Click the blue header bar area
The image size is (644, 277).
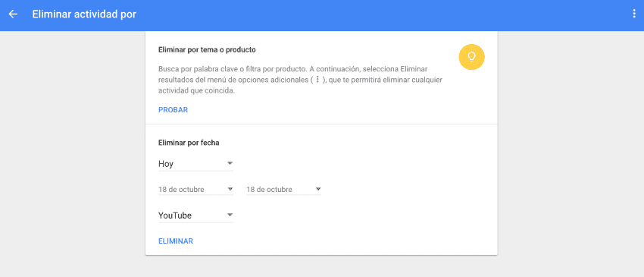[x=322, y=15]
